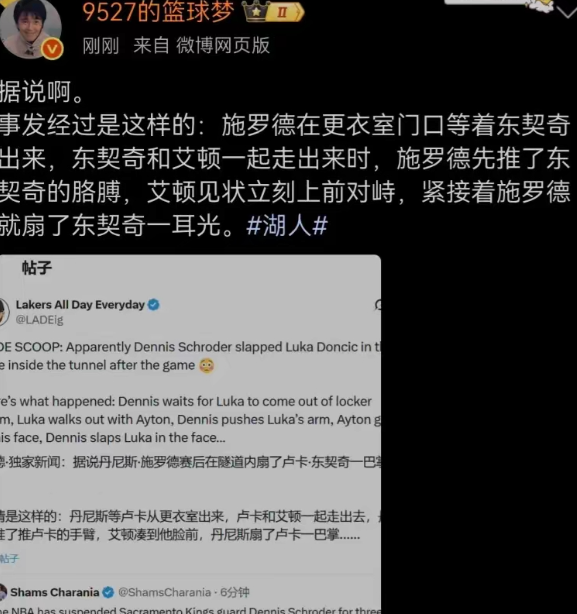Click the Shams Charania avatar
Viewport: 577px width, 614px height.
(3, 592)
